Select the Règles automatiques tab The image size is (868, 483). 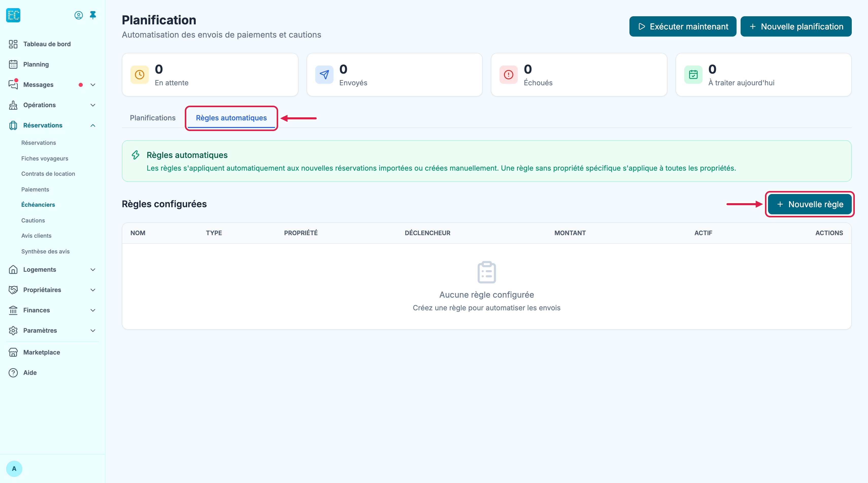(231, 118)
